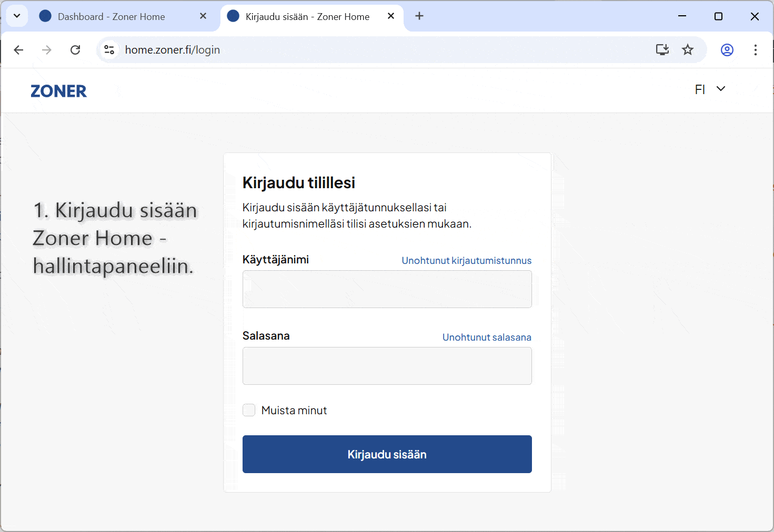Reload the login page
Screen dimensions: 774x532
click(x=75, y=50)
